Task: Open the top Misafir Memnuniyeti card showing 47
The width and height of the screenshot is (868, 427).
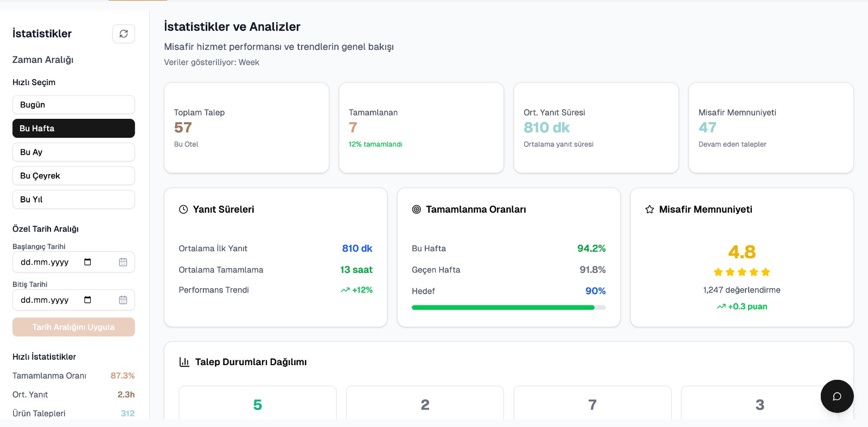Action: click(771, 128)
